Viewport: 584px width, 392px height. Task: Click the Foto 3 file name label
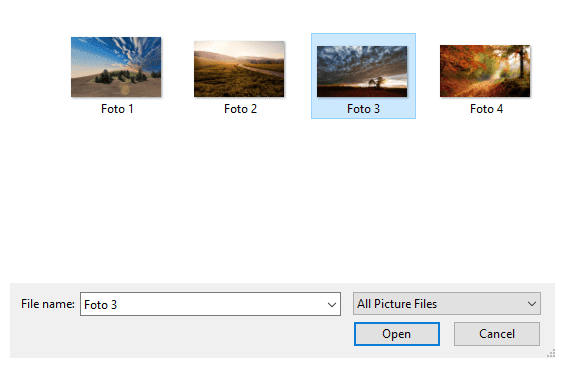tap(363, 109)
